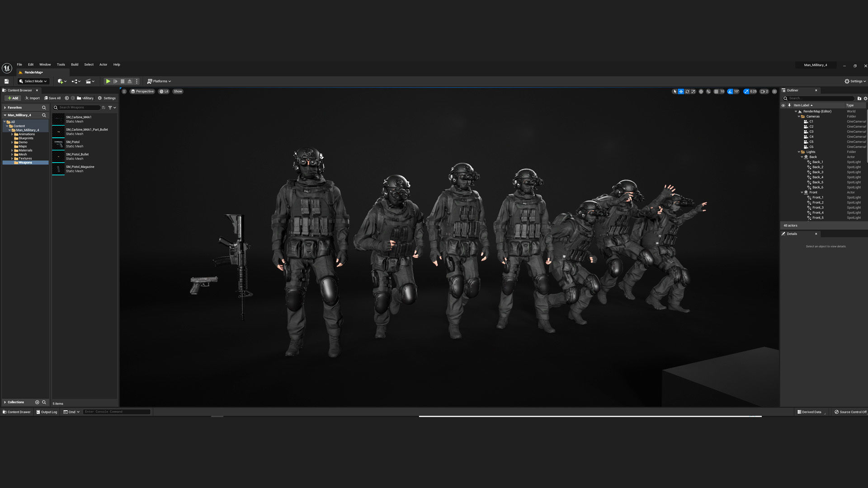The height and width of the screenshot is (488, 868).
Task: Open the Tools menu
Action: [61, 65]
